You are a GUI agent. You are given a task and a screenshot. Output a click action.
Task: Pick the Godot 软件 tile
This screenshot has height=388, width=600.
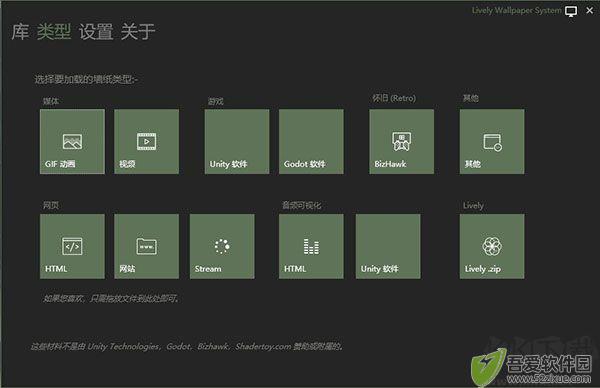click(311, 142)
